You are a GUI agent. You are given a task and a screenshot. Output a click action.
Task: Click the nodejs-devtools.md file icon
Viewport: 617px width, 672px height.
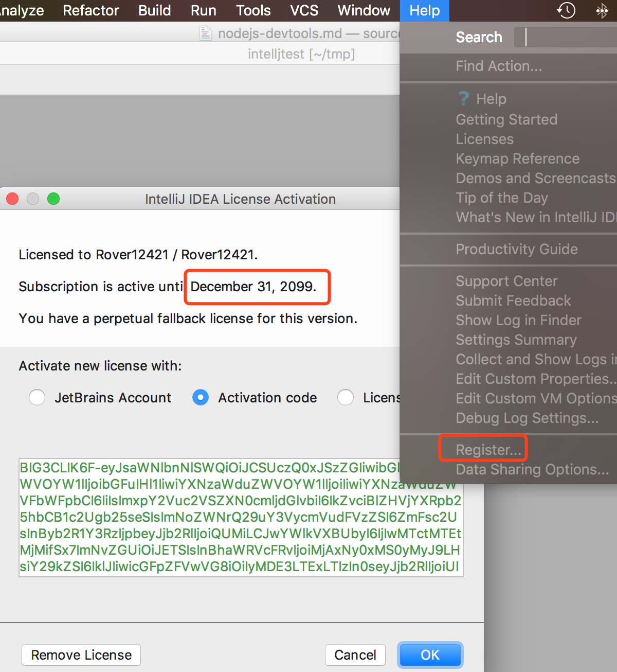(206, 34)
